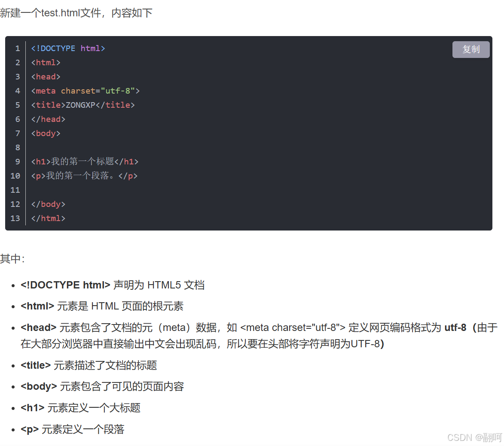The image size is (504, 446).
Task: Click the bold utf-8 text in bullet list
Action: tap(455, 328)
